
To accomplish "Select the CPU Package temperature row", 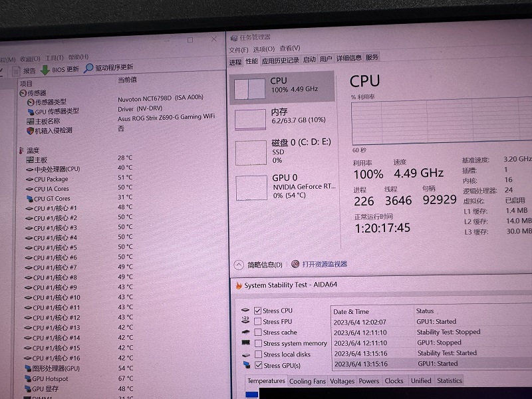I will 80,178.
